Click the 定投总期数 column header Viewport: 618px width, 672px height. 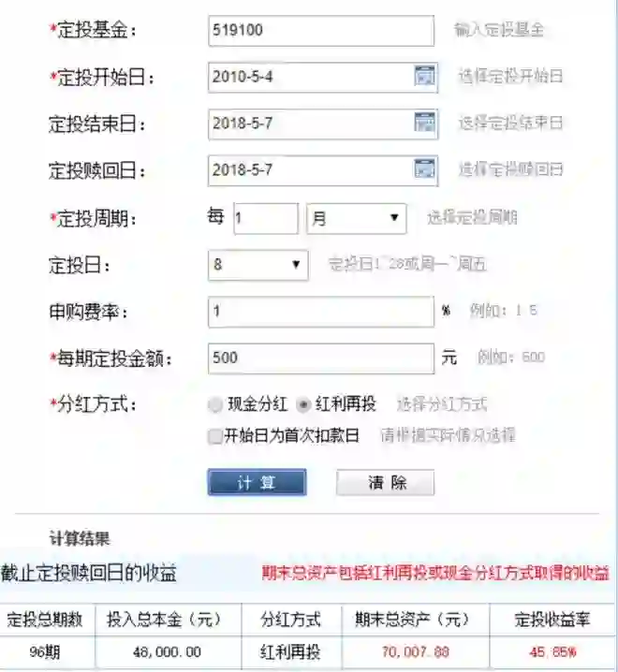tap(45, 620)
